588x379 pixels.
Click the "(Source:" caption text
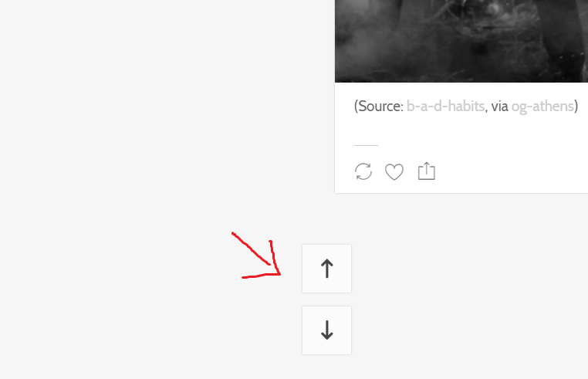pos(379,107)
